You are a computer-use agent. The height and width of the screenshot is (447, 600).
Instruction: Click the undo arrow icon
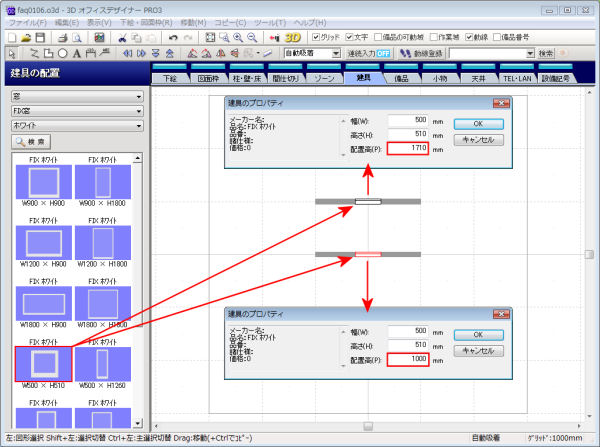pos(172,37)
